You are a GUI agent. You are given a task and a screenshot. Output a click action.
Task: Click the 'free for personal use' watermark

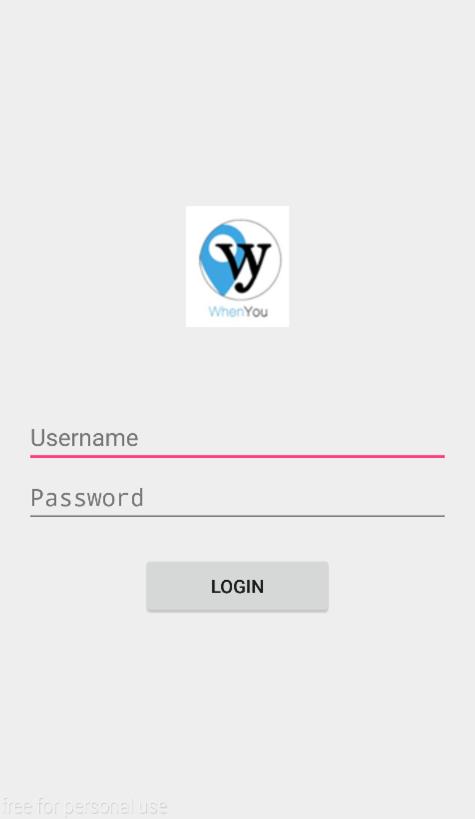point(84,807)
